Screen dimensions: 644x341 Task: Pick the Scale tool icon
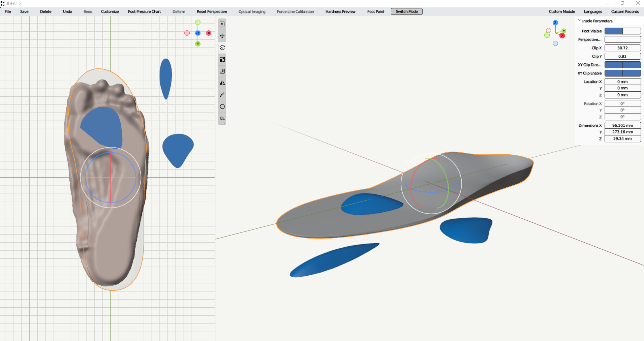coord(222,60)
